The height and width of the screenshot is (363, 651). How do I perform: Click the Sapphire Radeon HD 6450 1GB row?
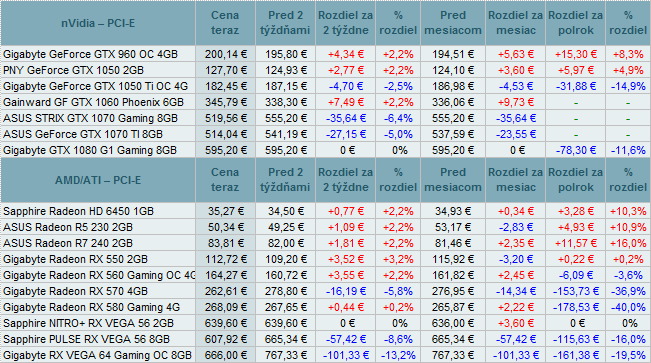click(x=326, y=211)
